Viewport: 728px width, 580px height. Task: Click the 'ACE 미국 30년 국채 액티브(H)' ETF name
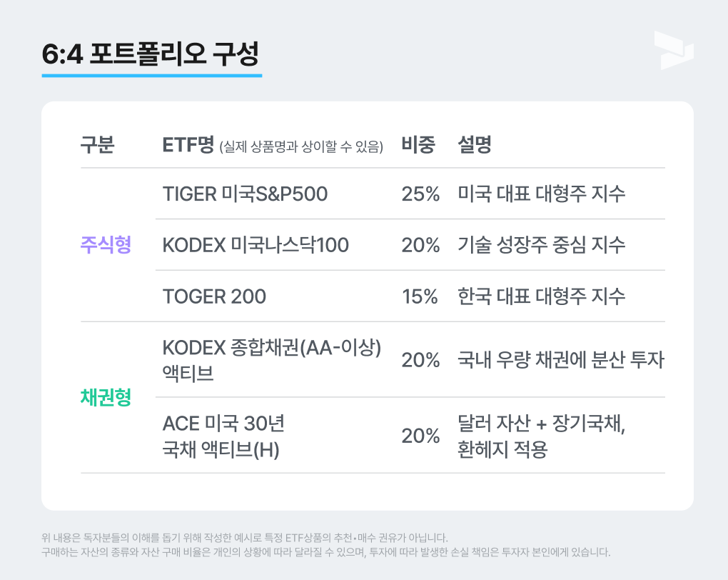pos(224,436)
